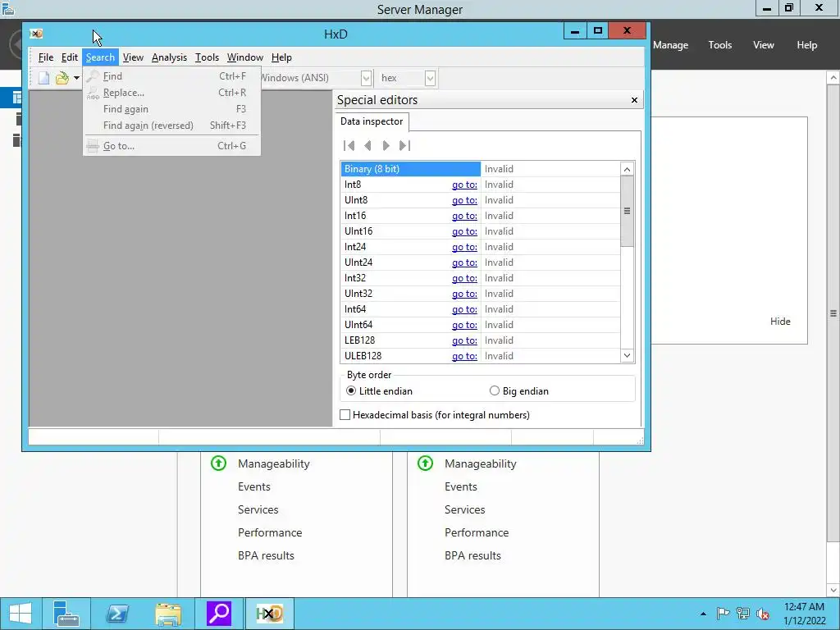
Task: Click the left tile's green status arrow
Action: tap(218, 463)
